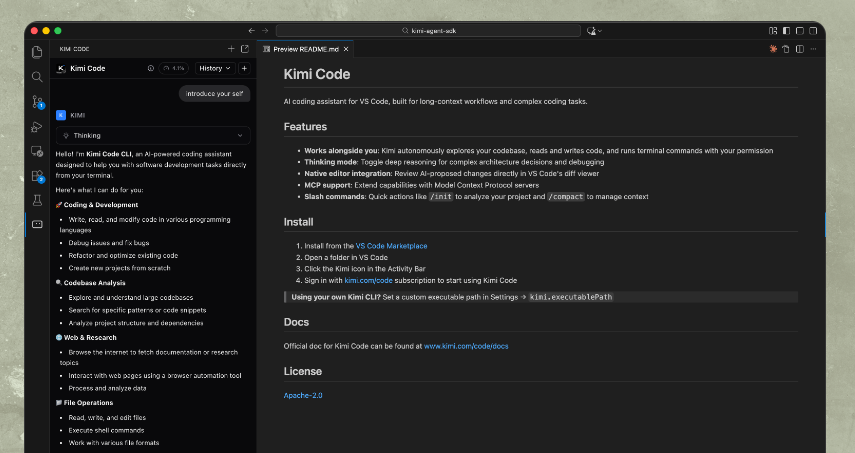The height and width of the screenshot is (453, 855).
Task: Click 'MCP support' feature bullet
Action: 422,185
